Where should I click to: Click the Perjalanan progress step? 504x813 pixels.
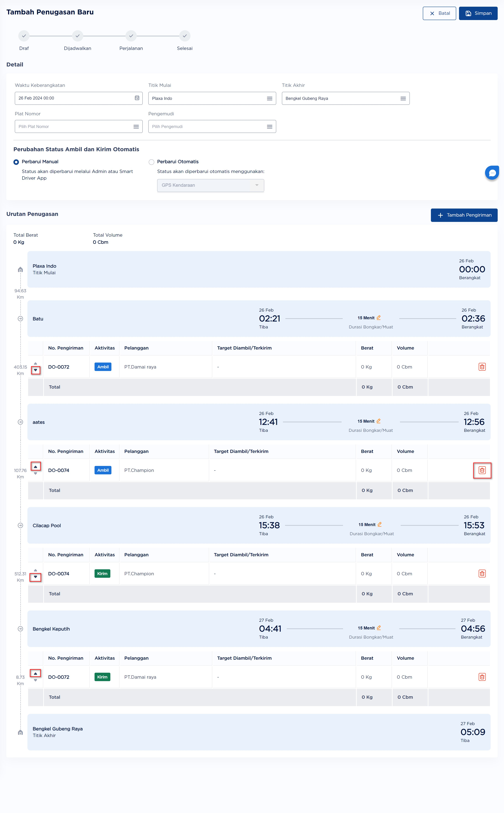[x=131, y=36]
